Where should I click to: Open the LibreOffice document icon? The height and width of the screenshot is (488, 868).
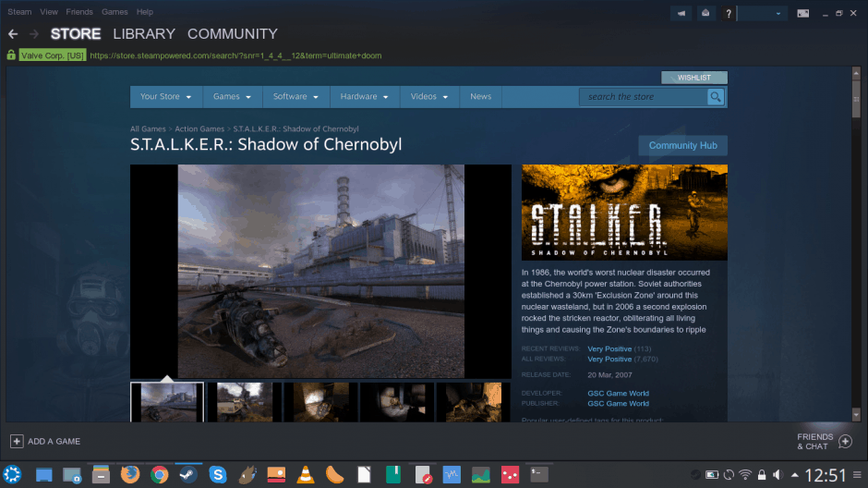[364, 475]
